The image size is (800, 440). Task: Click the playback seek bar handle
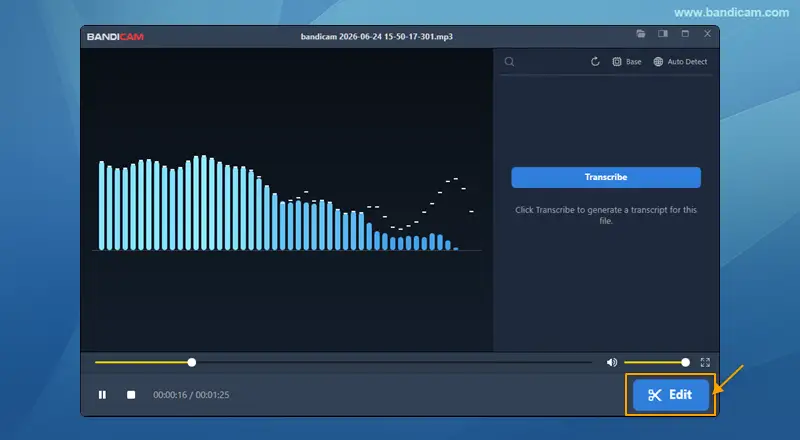pyautogui.click(x=192, y=362)
